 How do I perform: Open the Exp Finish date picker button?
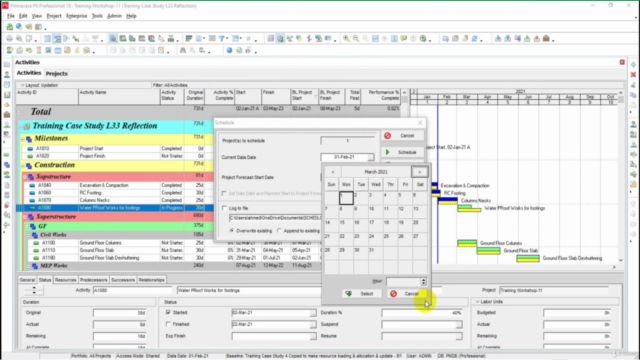[313, 336]
